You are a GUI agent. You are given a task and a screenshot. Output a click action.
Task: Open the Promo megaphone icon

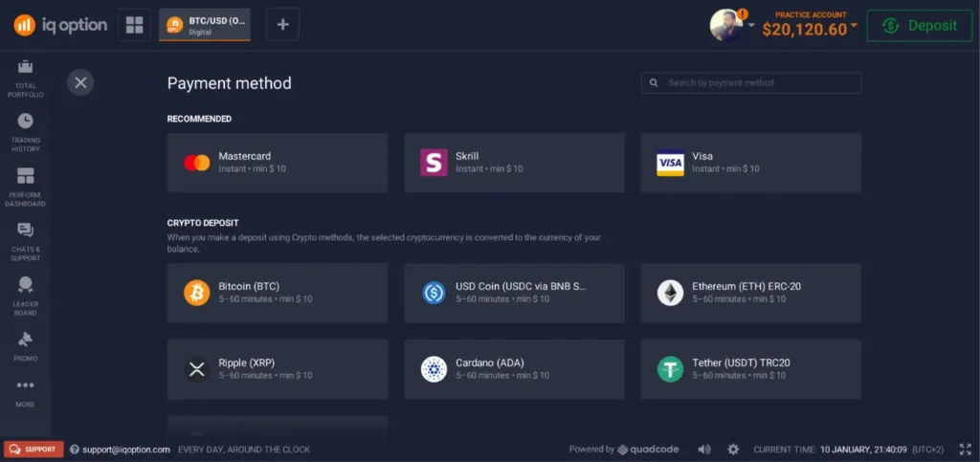[x=25, y=340]
